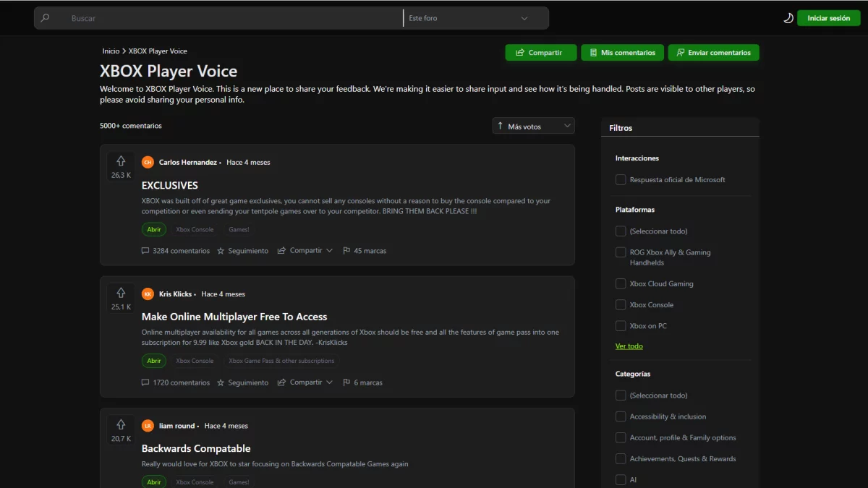Click Abrir status badge on Multiplayer post
Screen dimensions: 868x488
pyautogui.click(x=154, y=361)
